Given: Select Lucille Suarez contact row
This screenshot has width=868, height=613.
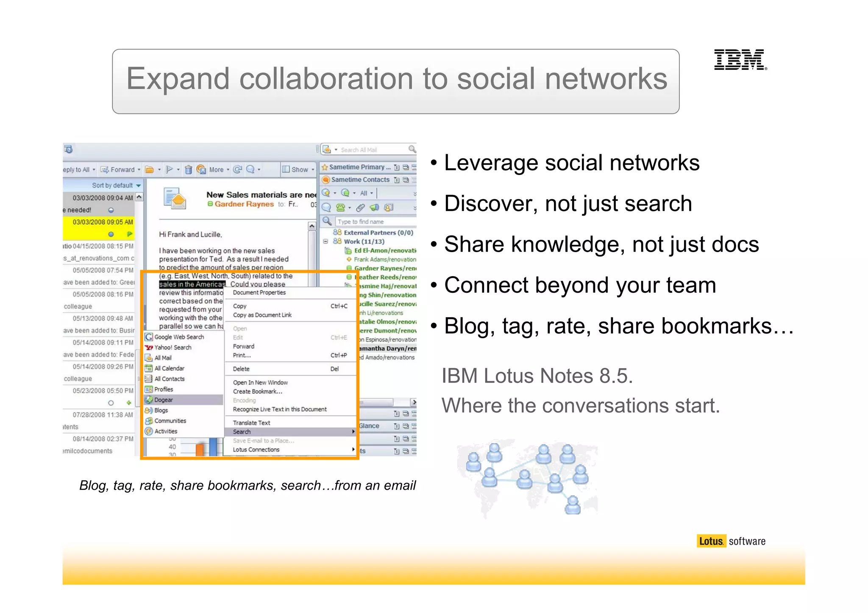Looking at the screenshot, I should (x=387, y=304).
